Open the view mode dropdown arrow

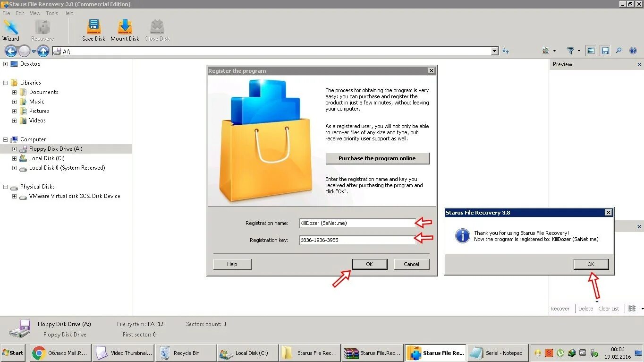tap(554, 51)
